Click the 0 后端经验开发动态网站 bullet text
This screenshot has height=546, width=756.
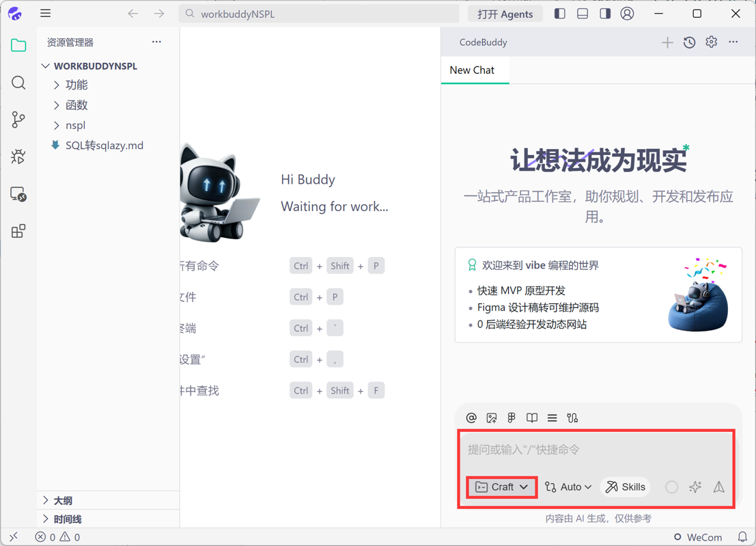[x=532, y=325]
